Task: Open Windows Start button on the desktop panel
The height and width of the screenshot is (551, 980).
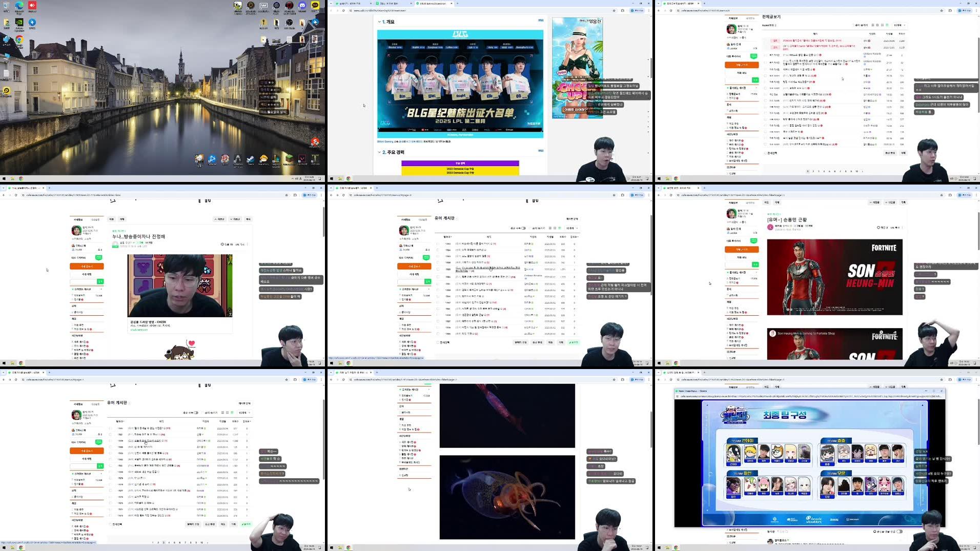Action: (x=4, y=178)
